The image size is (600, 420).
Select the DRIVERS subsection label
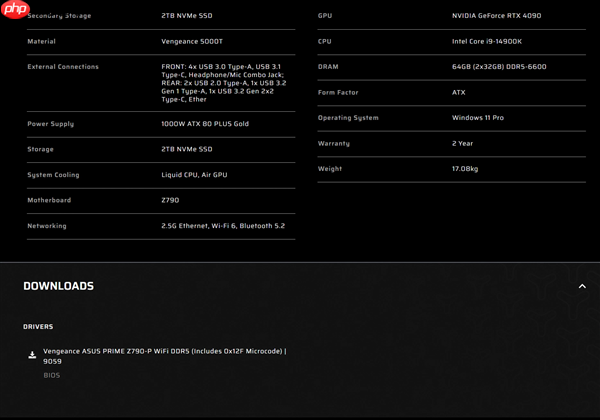click(38, 327)
